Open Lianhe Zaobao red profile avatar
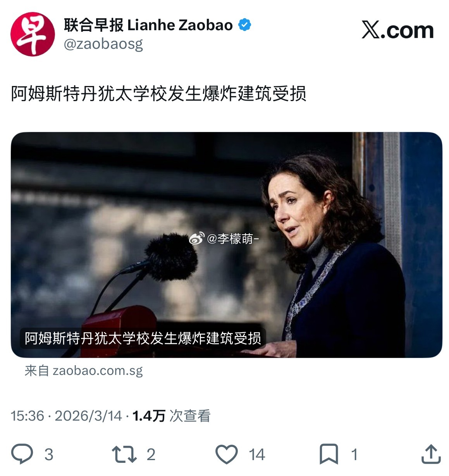 33,34
